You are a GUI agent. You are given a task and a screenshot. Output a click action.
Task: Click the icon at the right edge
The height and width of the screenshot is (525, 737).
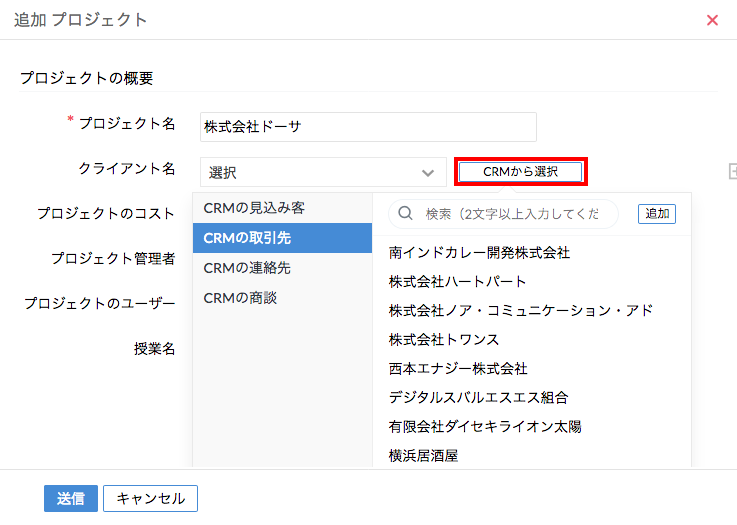732,172
